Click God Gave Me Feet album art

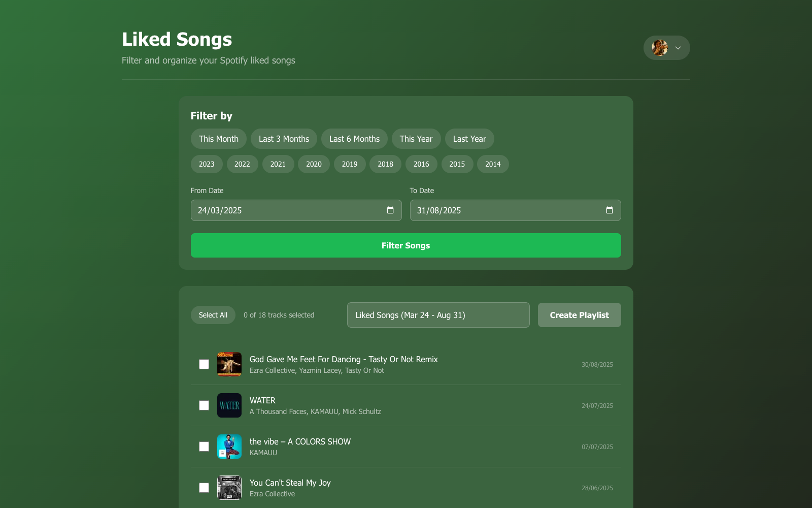tap(229, 364)
